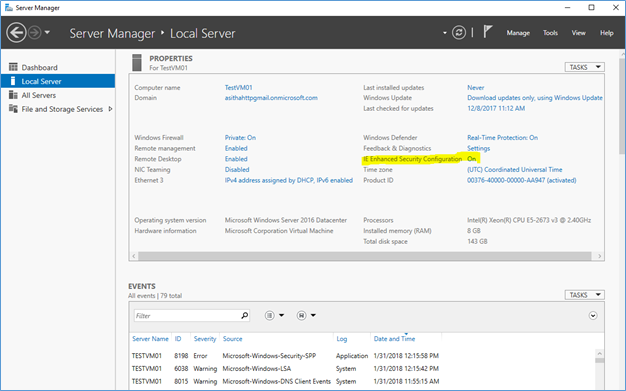The height and width of the screenshot is (391, 626).
Task: Open the notifications flag icon
Action: coord(487,32)
